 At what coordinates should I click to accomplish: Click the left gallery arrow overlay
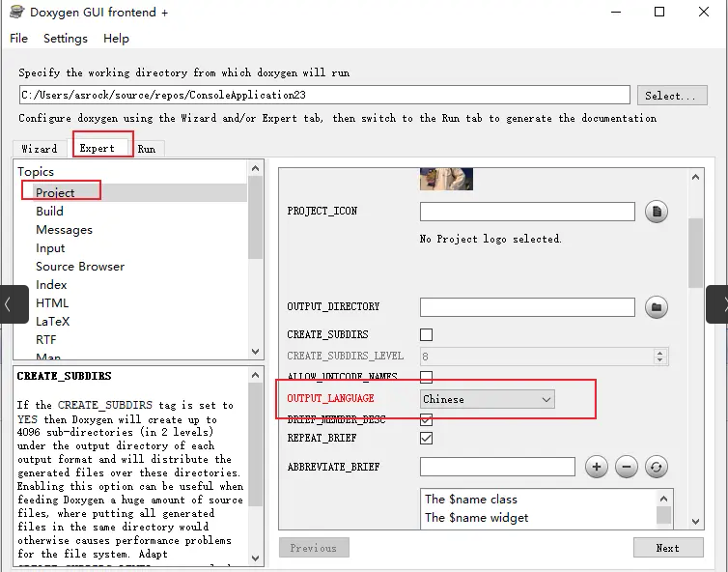click(14, 304)
